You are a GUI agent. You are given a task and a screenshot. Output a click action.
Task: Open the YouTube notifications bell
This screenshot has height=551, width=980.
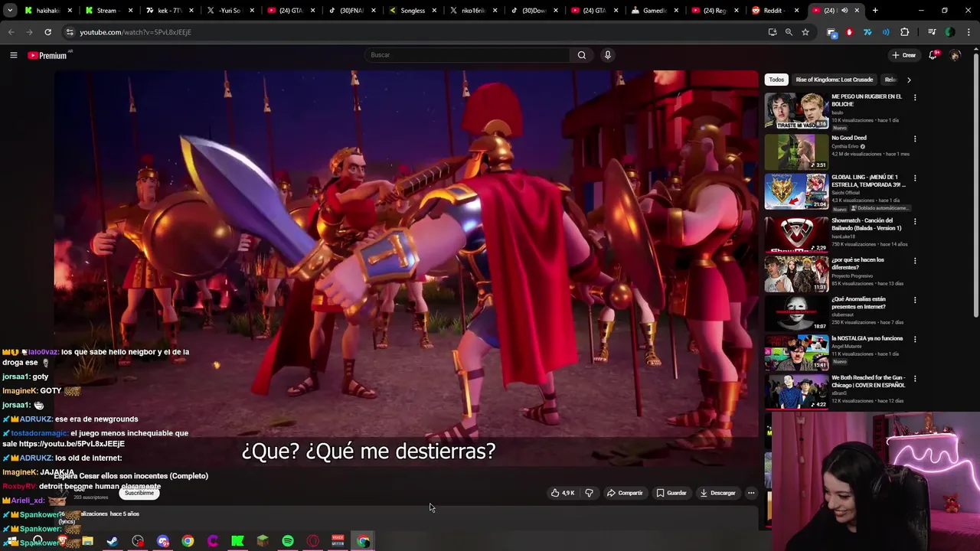933,55
